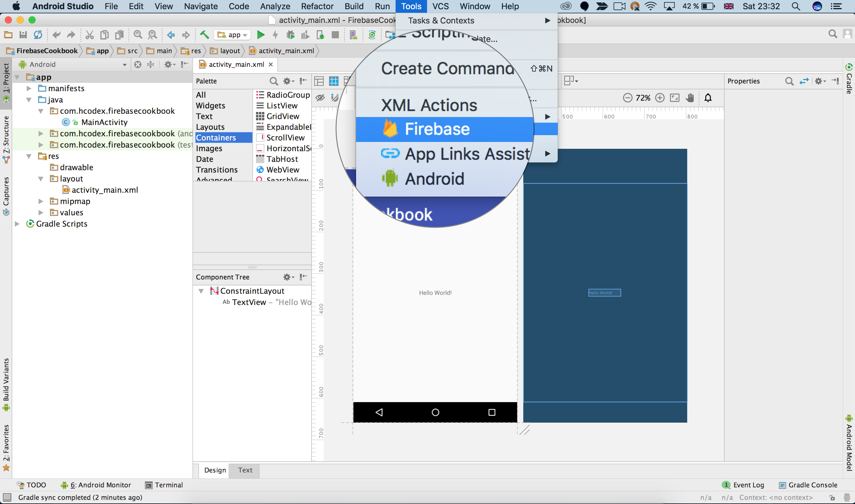Select Tasks & Contexts menu entry
The height and width of the screenshot is (504, 855).
(x=477, y=21)
